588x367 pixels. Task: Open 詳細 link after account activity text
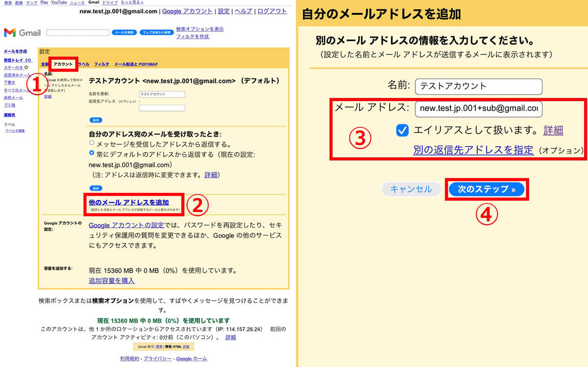pos(230,338)
